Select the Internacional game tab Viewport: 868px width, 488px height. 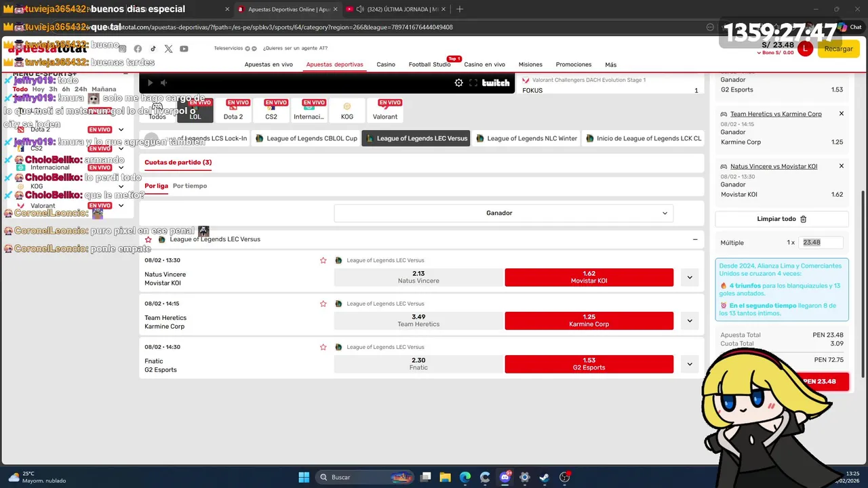(x=309, y=110)
